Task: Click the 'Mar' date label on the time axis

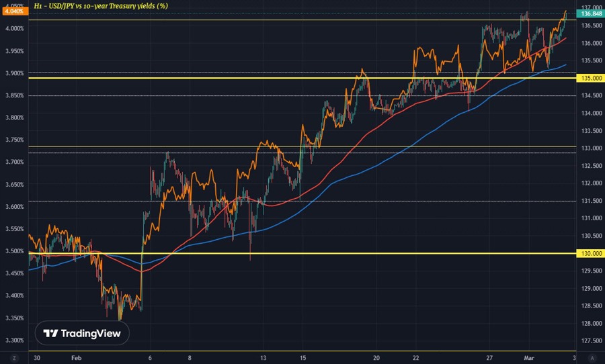Action: [x=529, y=358]
